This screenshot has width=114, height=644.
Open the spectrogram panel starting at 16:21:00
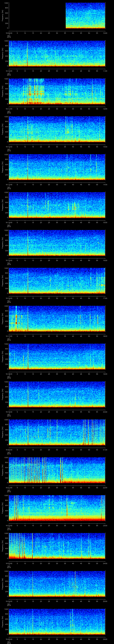click(x=57, y=470)
